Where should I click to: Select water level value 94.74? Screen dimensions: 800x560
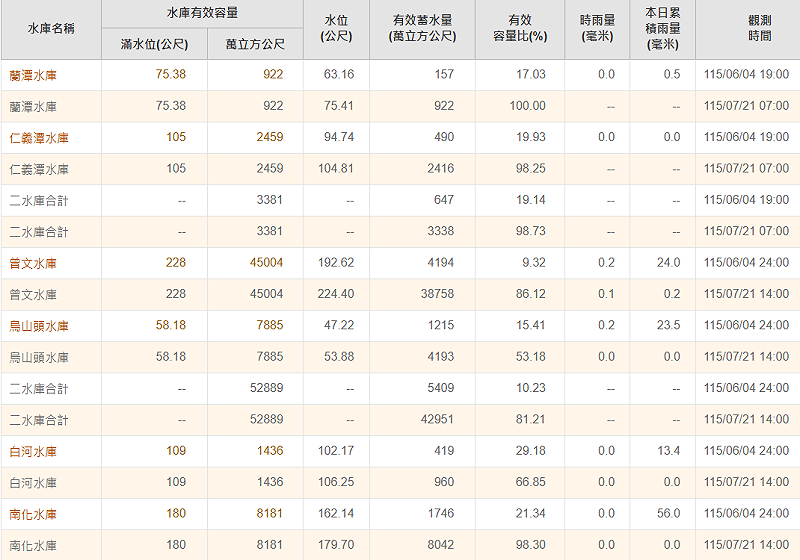pos(339,137)
